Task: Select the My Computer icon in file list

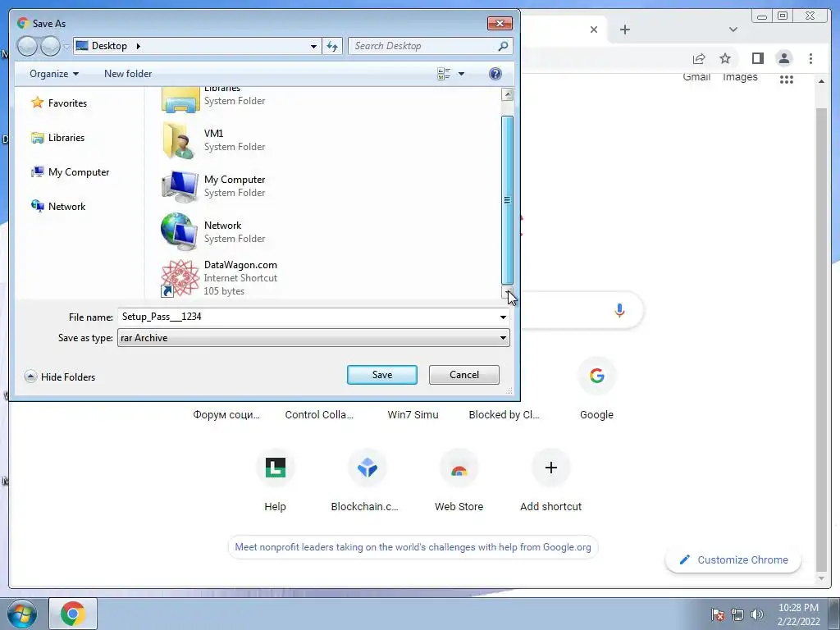Action: (180, 186)
